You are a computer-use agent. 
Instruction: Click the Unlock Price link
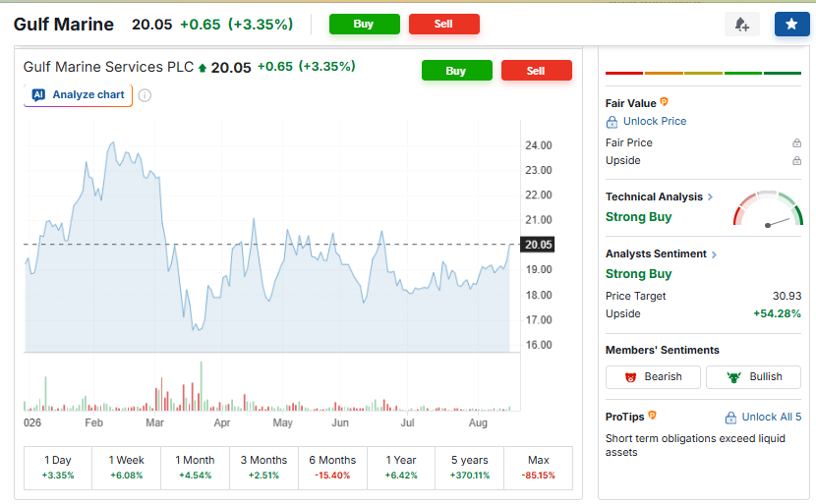(x=655, y=121)
